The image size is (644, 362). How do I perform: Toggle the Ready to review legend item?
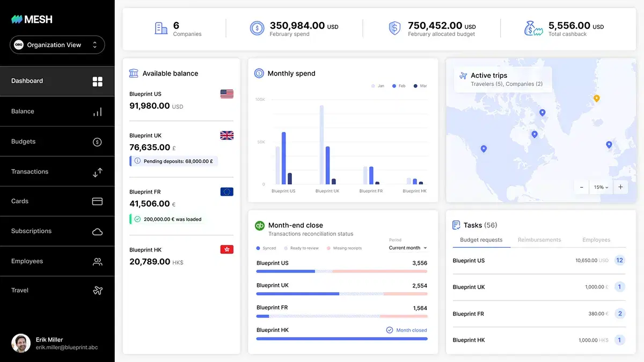tap(302, 248)
